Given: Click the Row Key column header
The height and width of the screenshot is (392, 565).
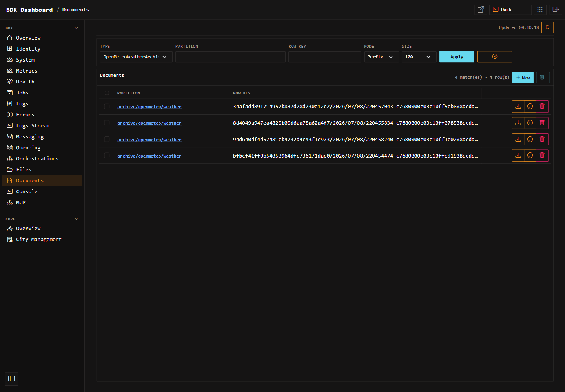Looking at the screenshot, I should click(242, 93).
